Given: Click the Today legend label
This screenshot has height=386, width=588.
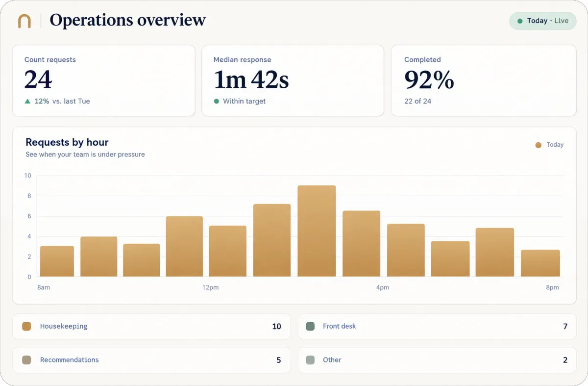Looking at the screenshot, I should pyautogui.click(x=555, y=145).
